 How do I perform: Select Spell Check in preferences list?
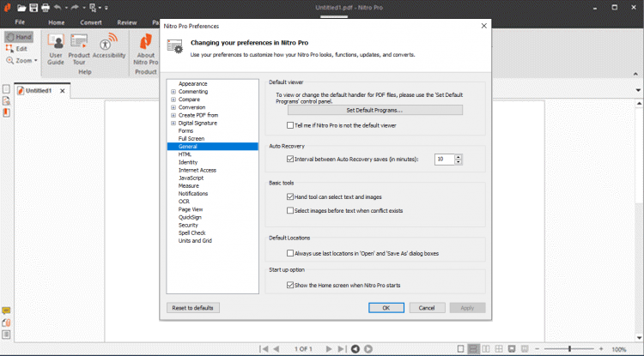point(191,233)
